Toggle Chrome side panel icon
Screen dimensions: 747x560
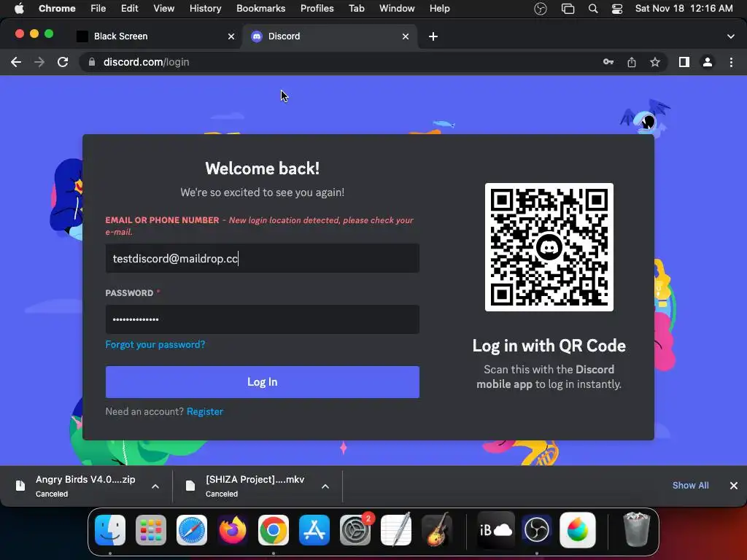click(x=684, y=62)
